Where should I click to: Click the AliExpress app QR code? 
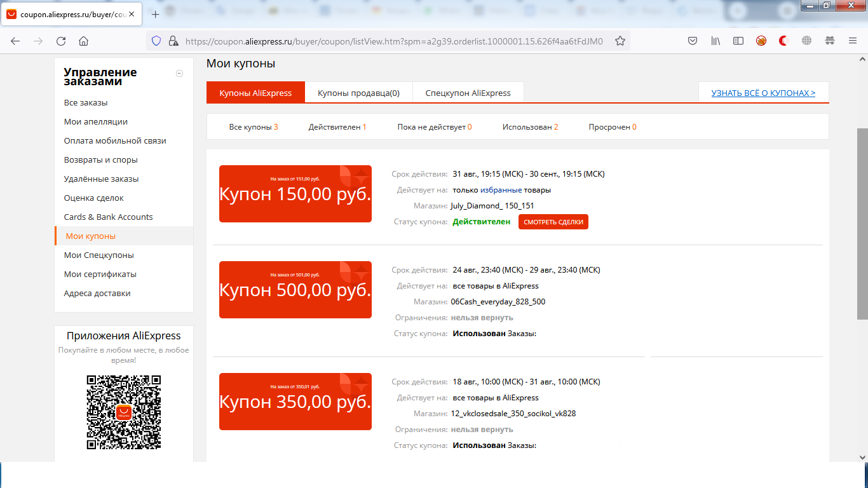[x=124, y=412]
